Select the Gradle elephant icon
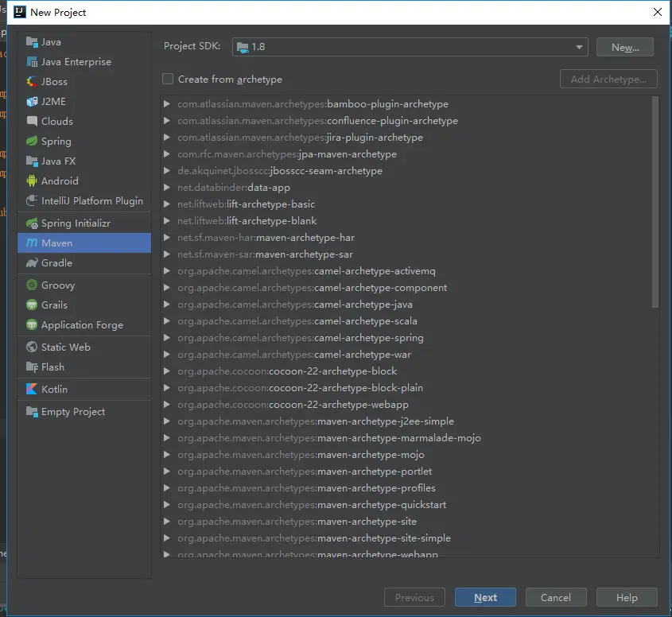 point(32,262)
